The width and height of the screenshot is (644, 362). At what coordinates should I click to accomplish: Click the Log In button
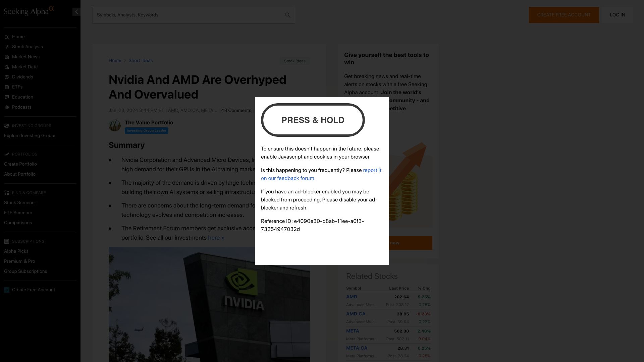[617, 15]
